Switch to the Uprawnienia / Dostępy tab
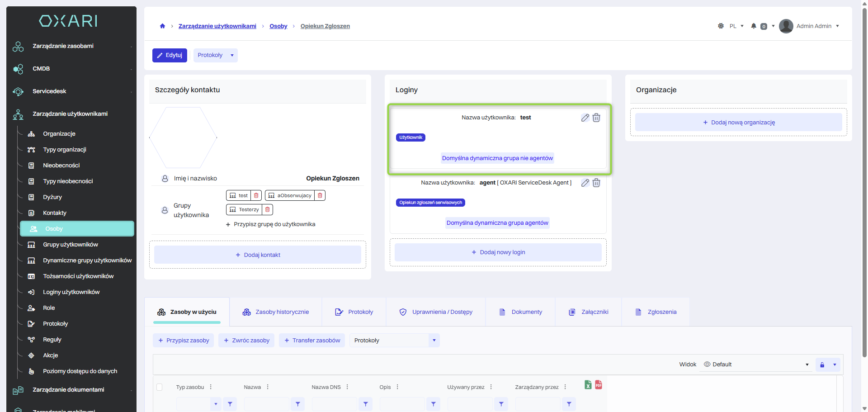 point(436,312)
